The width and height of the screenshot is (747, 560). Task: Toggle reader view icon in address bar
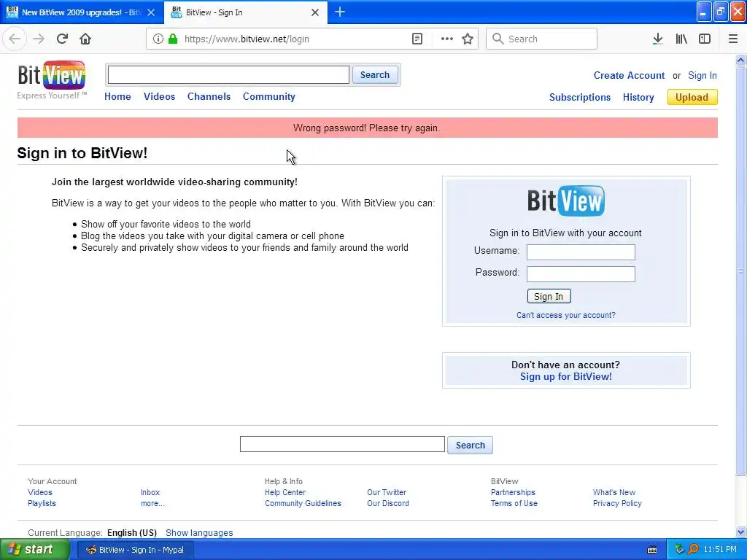(x=417, y=39)
